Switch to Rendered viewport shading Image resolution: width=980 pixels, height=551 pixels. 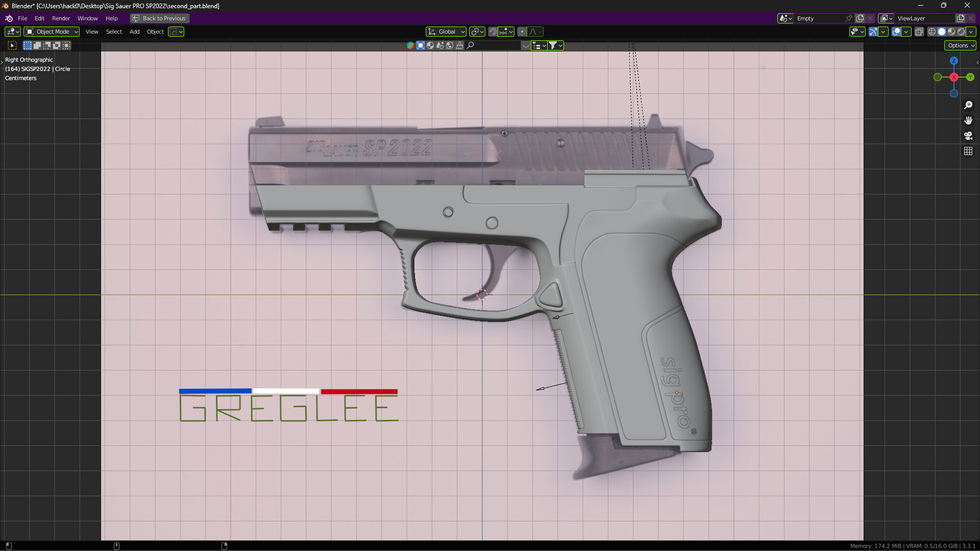coord(962,32)
